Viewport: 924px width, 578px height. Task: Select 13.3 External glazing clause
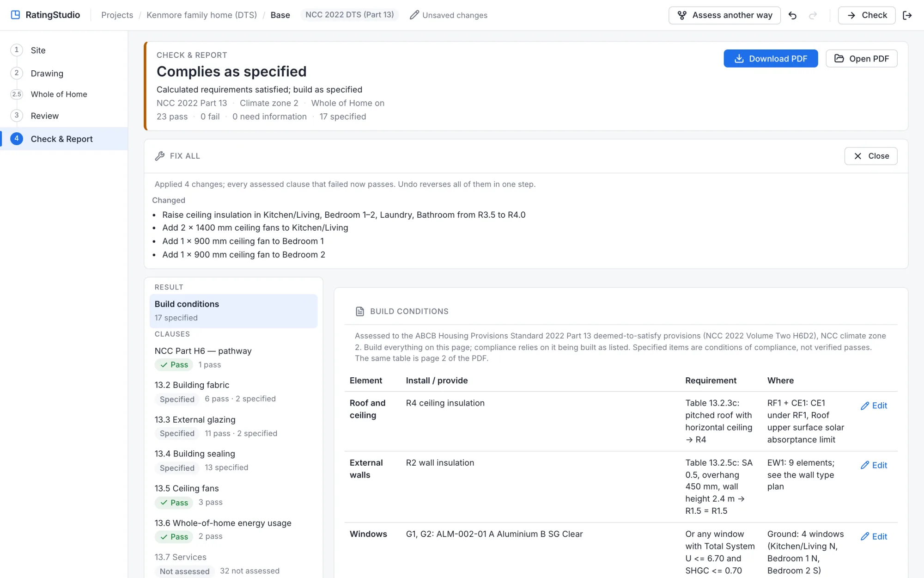[x=233, y=427]
